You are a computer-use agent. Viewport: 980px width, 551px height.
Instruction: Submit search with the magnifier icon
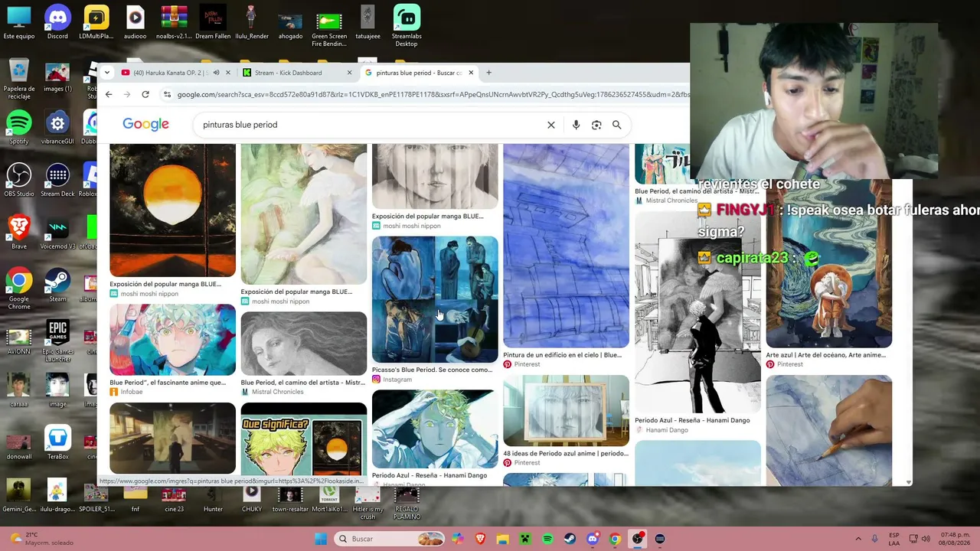tap(616, 125)
